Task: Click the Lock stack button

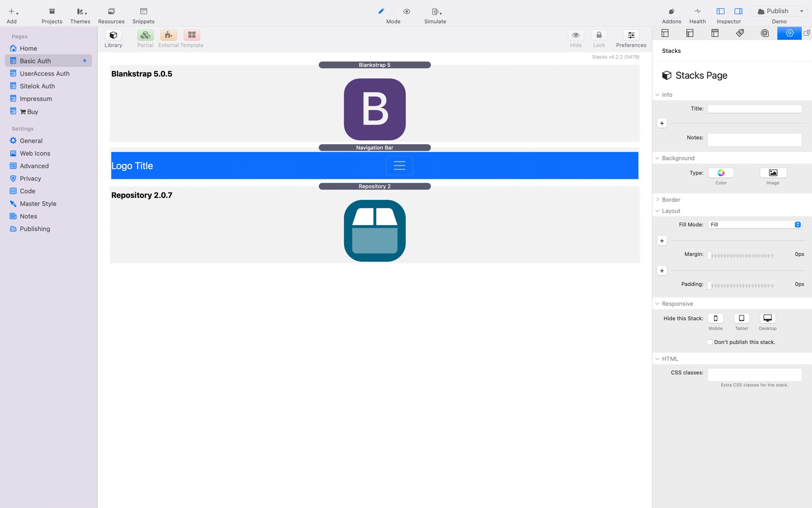Action: tap(599, 35)
